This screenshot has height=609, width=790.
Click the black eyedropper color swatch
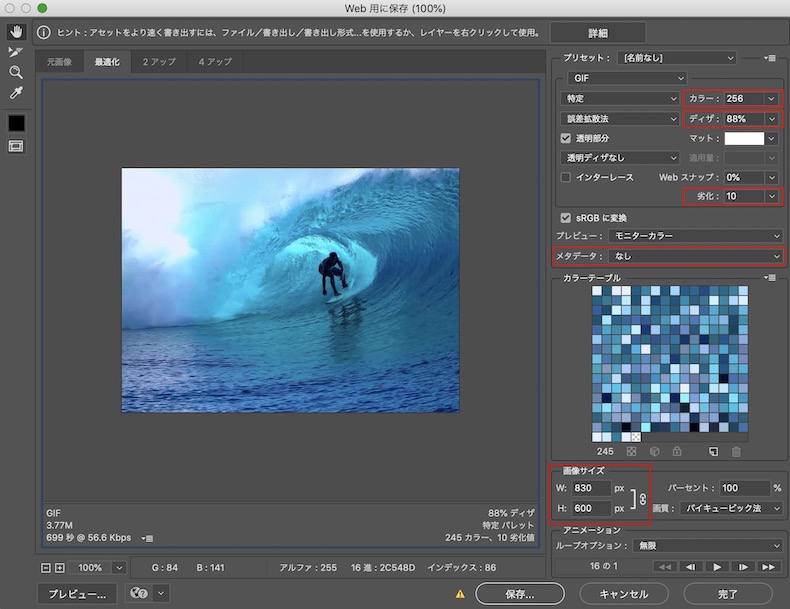[16, 123]
